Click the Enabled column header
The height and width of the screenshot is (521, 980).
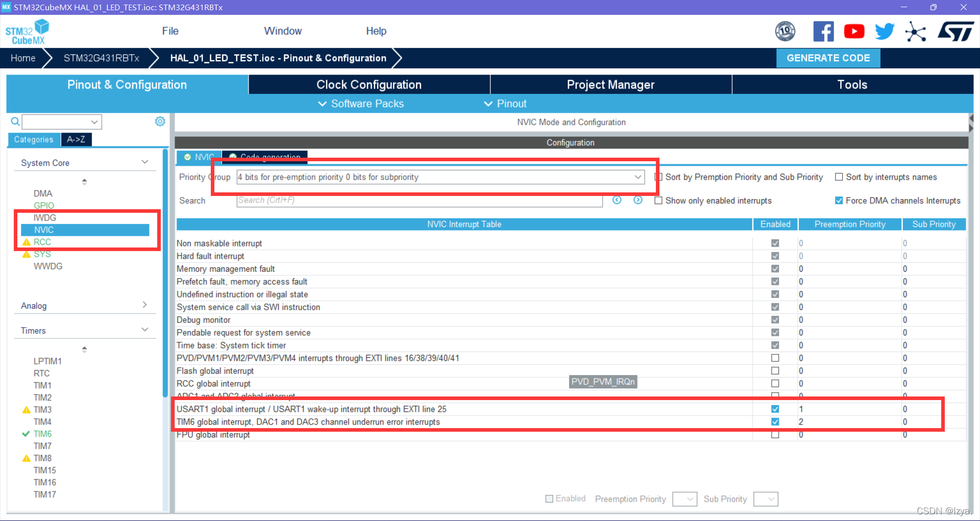(775, 224)
